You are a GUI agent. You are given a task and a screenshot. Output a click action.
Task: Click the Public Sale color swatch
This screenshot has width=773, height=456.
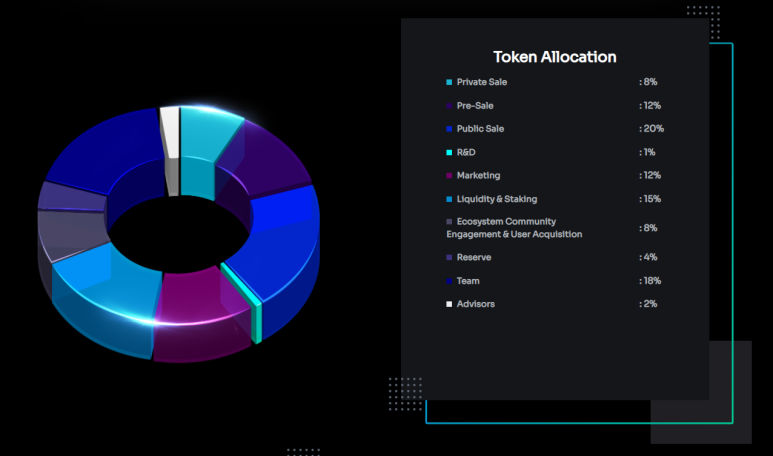click(x=449, y=129)
